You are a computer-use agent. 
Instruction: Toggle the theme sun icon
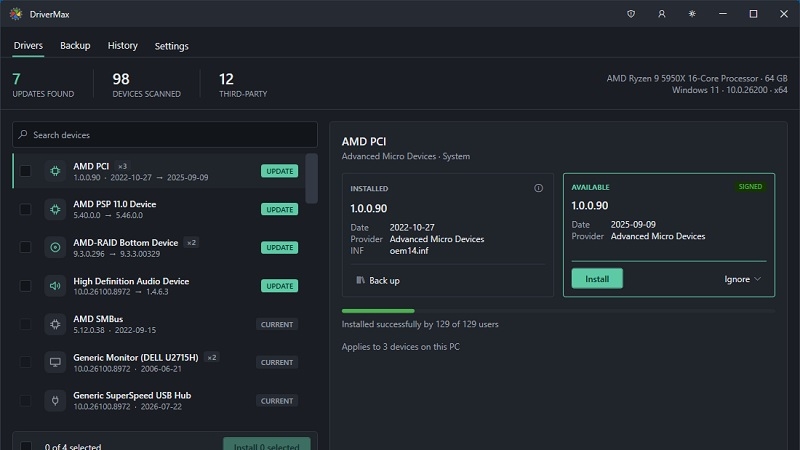(x=692, y=14)
